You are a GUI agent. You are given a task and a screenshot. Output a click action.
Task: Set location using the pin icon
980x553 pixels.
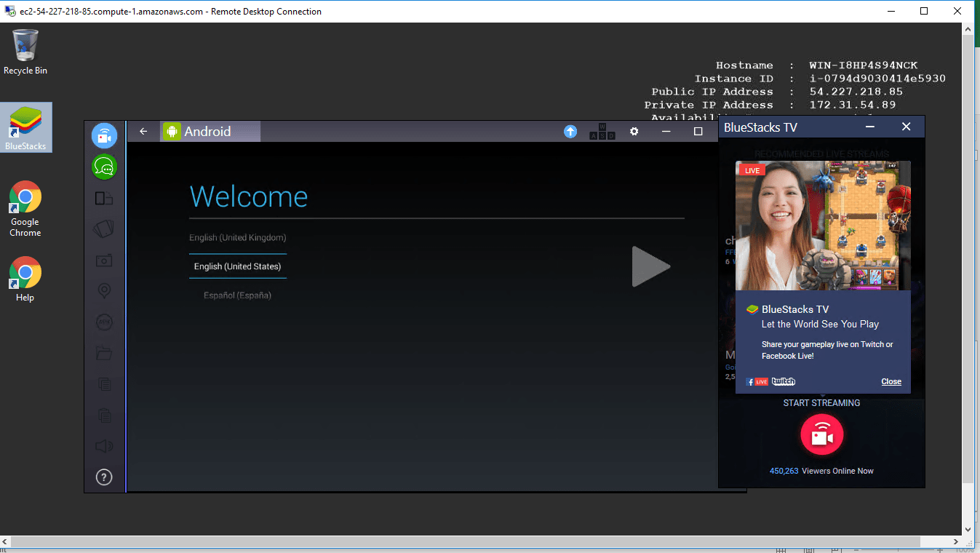coord(104,291)
